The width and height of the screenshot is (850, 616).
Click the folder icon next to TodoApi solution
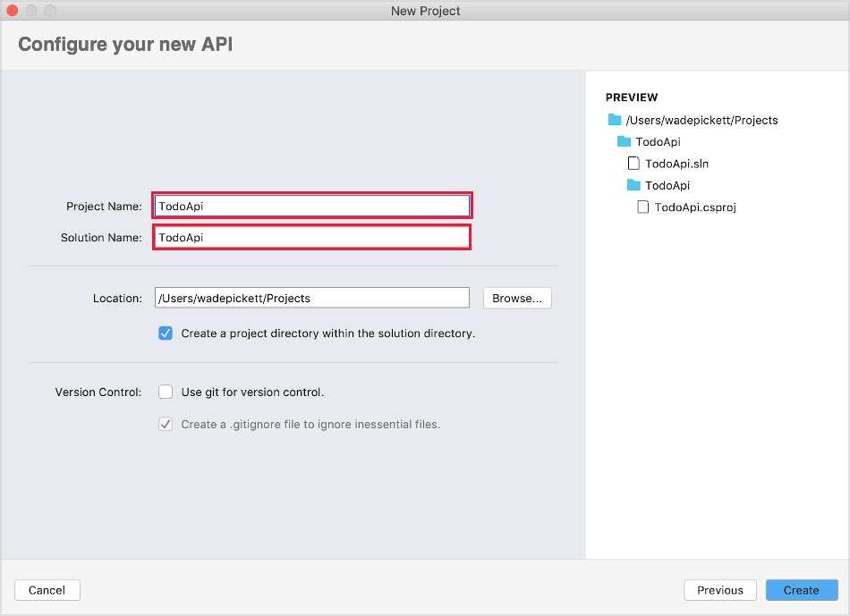point(625,141)
